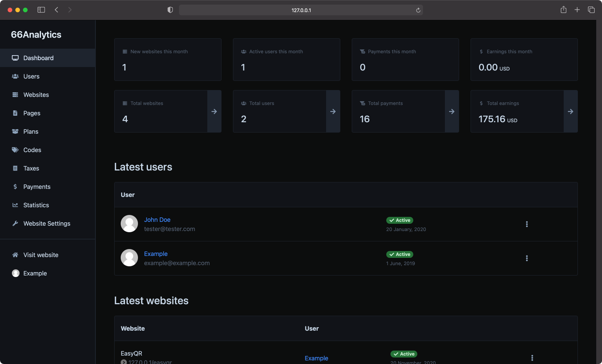602x364 pixels.
Task: Open Total earnings arrow button
Action: coord(571,111)
